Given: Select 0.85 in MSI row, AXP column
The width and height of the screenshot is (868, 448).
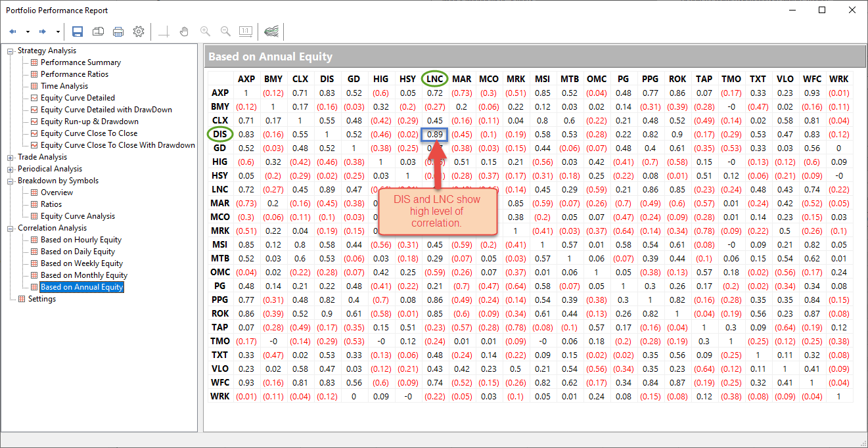Looking at the screenshot, I should pyautogui.click(x=246, y=245).
